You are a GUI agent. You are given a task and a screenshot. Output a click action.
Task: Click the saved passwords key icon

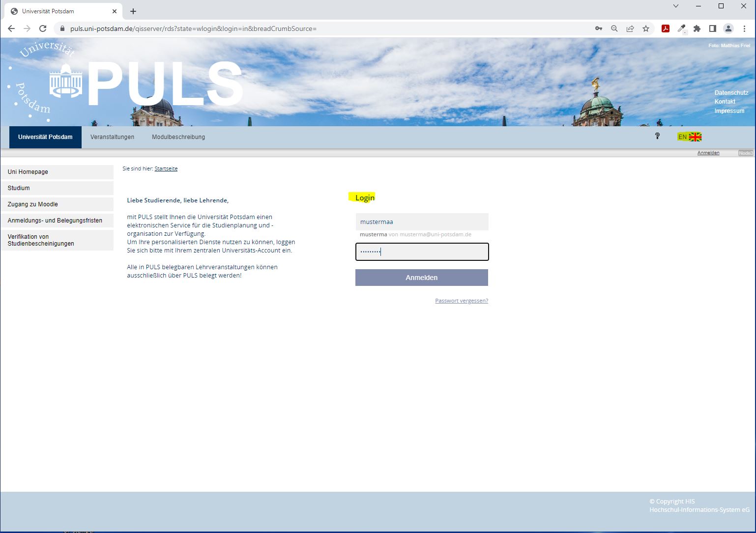point(599,28)
